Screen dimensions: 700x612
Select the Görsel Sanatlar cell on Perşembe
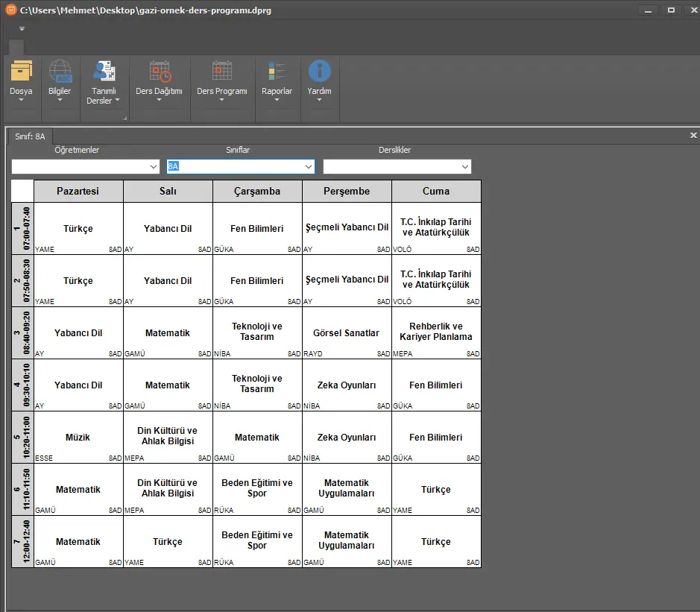click(x=347, y=333)
